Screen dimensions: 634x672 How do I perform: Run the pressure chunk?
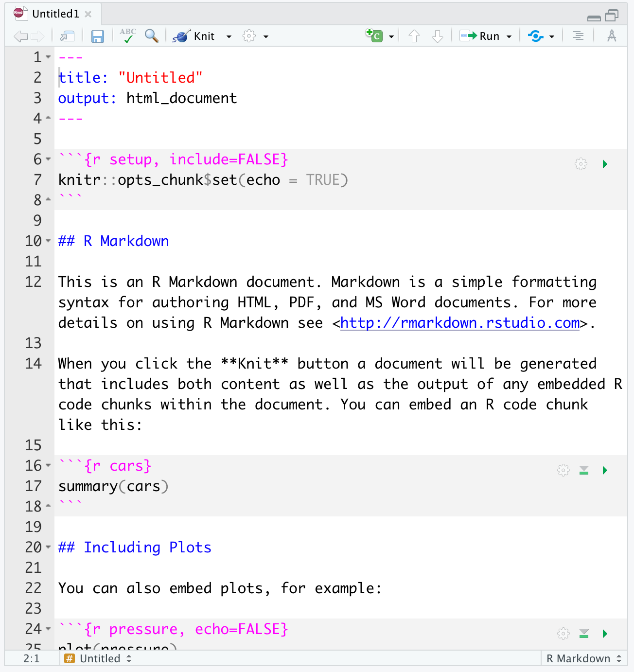605,634
